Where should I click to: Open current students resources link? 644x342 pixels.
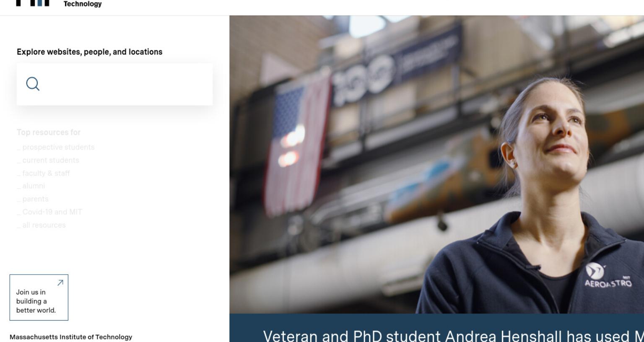48,160
